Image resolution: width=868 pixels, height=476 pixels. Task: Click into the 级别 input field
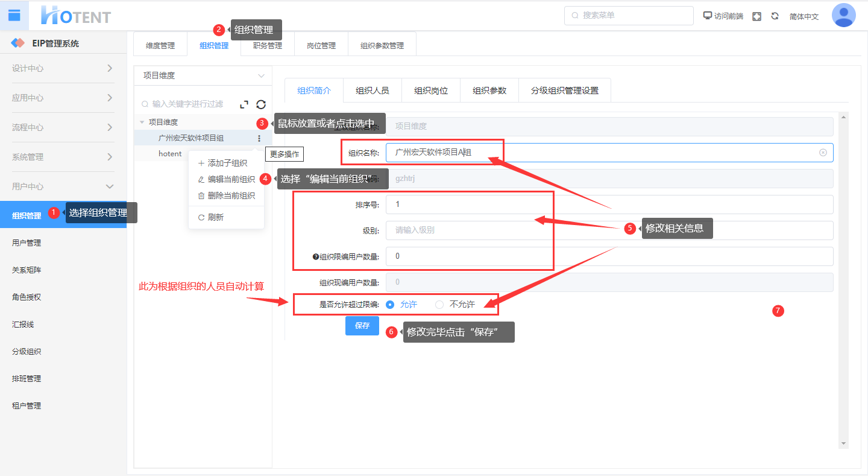pos(609,230)
